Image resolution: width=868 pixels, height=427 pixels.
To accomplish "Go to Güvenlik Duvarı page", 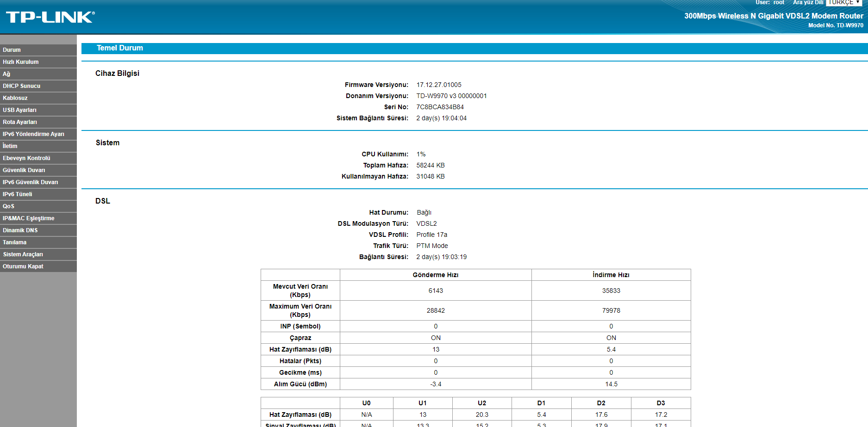I will click(x=38, y=170).
